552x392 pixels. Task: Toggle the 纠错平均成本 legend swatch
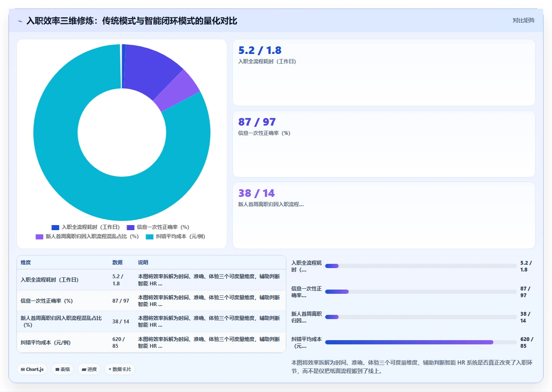coord(150,236)
